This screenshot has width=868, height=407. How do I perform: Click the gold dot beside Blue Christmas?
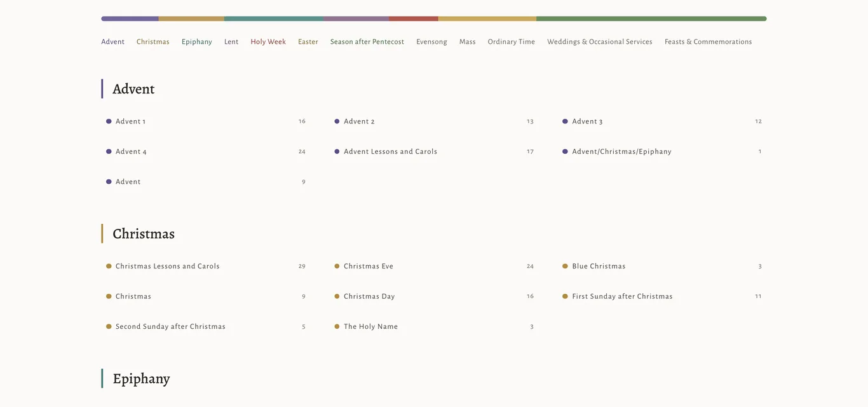tap(565, 266)
